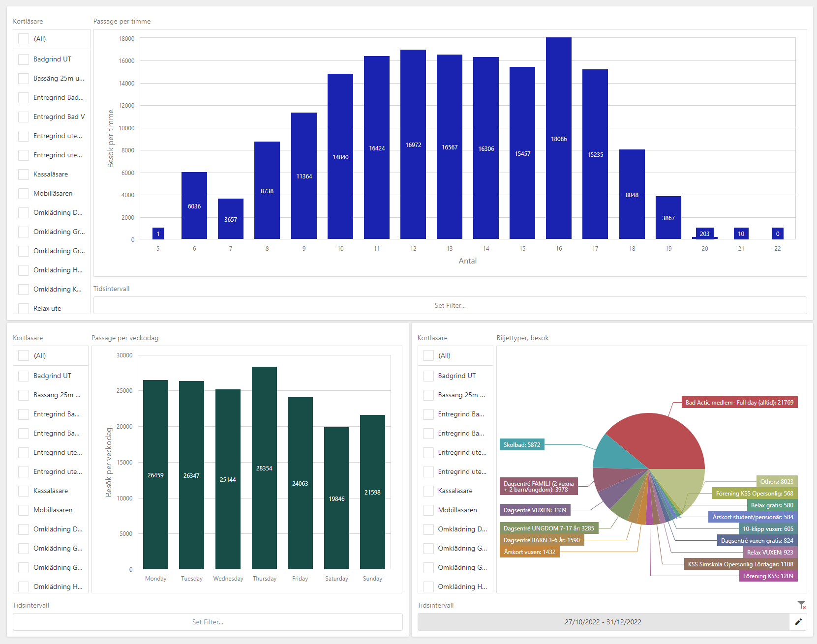Click the pencil edit icon beside date range
The width and height of the screenshot is (817, 644).
[798, 622]
